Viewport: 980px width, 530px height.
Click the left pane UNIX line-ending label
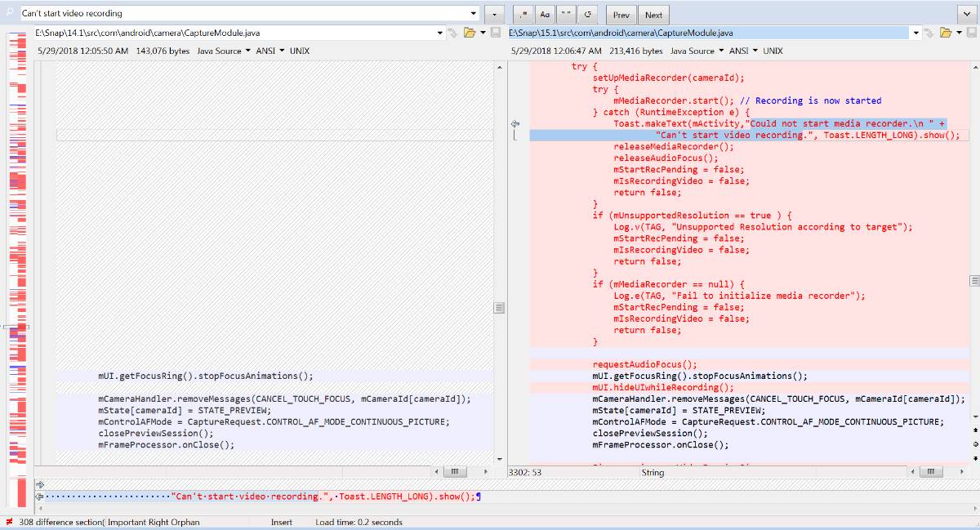[x=300, y=51]
